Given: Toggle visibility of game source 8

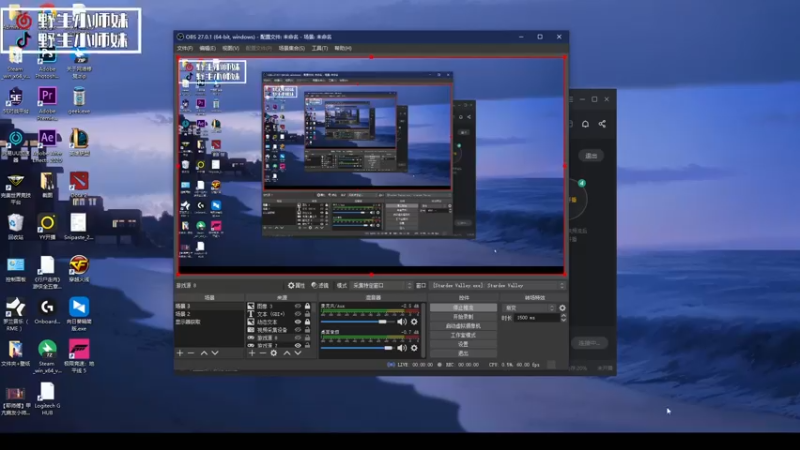Looking at the screenshot, I should click(x=298, y=338).
